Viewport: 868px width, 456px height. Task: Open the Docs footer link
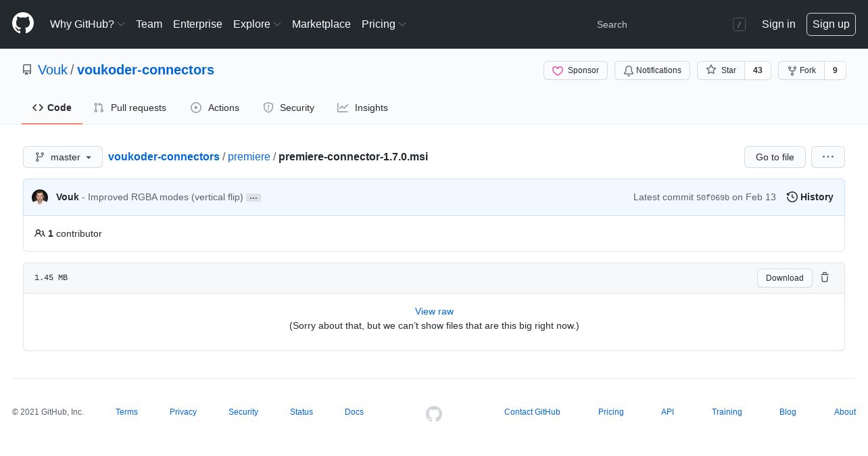pos(354,412)
